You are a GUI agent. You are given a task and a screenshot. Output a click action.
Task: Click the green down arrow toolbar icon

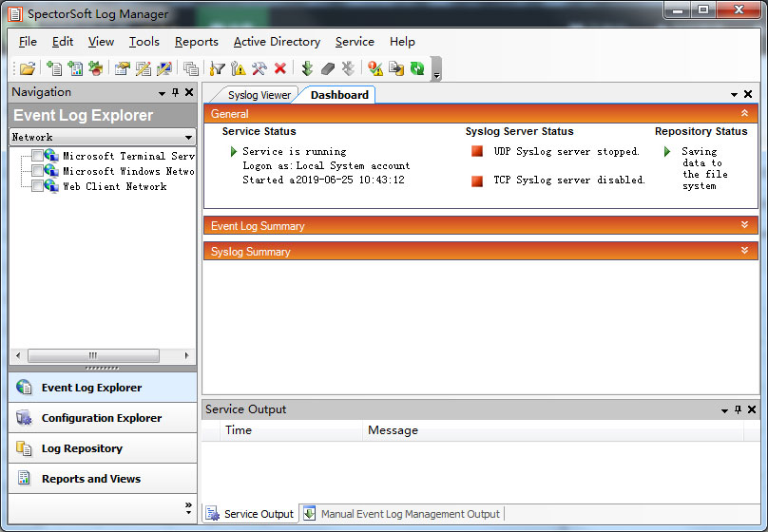[307, 68]
